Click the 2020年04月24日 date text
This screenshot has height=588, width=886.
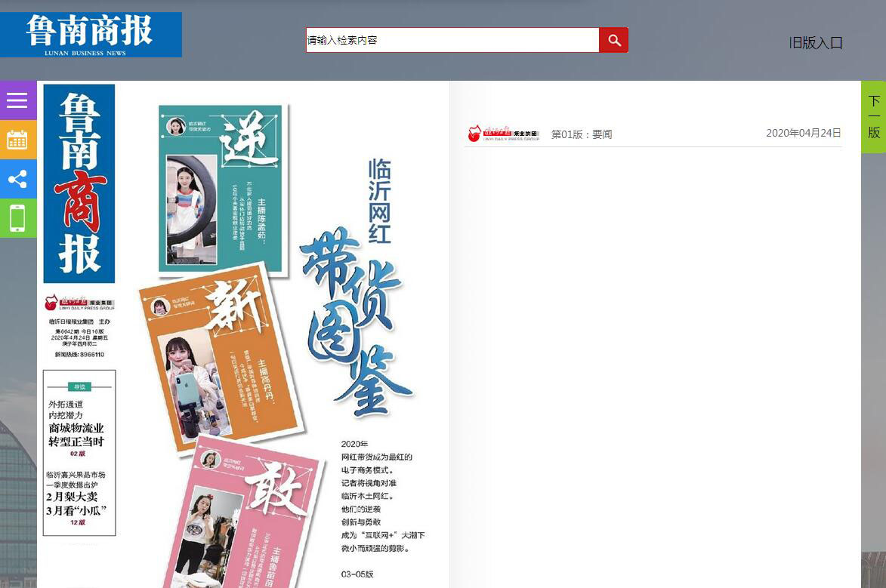(803, 133)
